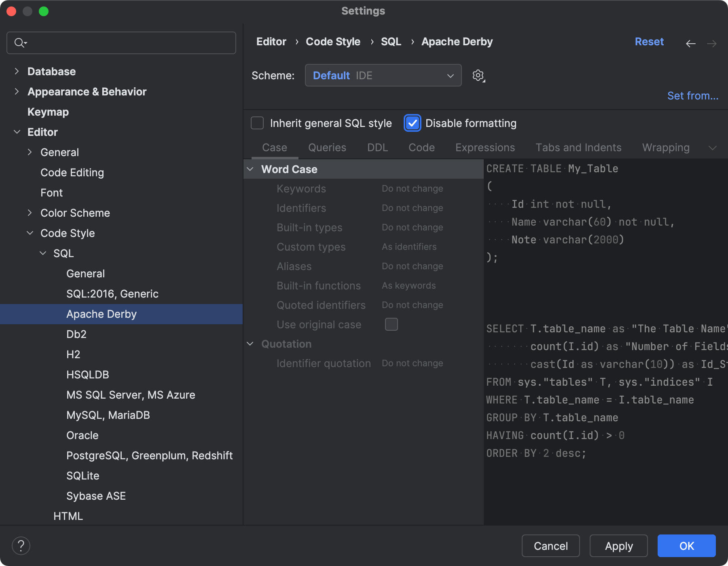Image resolution: width=728 pixels, height=566 pixels.
Task: Open the scheme actions gear icon
Action: pyautogui.click(x=478, y=75)
